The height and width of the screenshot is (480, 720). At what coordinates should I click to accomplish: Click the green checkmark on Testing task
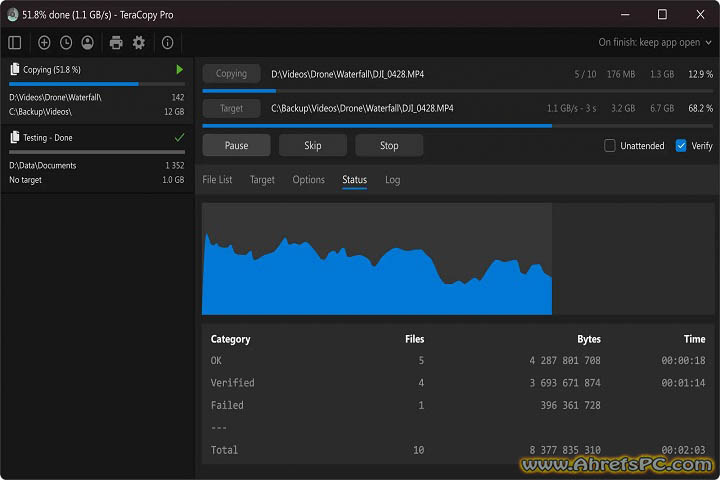(180, 137)
